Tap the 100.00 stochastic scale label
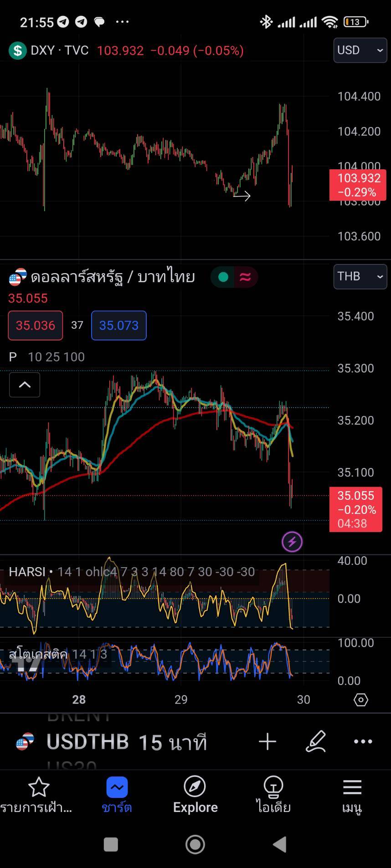 click(x=355, y=643)
